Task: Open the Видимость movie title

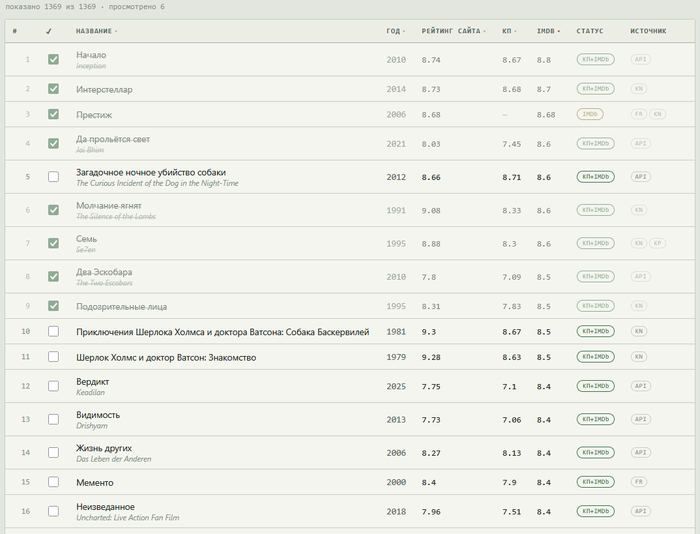Action: [98, 415]
